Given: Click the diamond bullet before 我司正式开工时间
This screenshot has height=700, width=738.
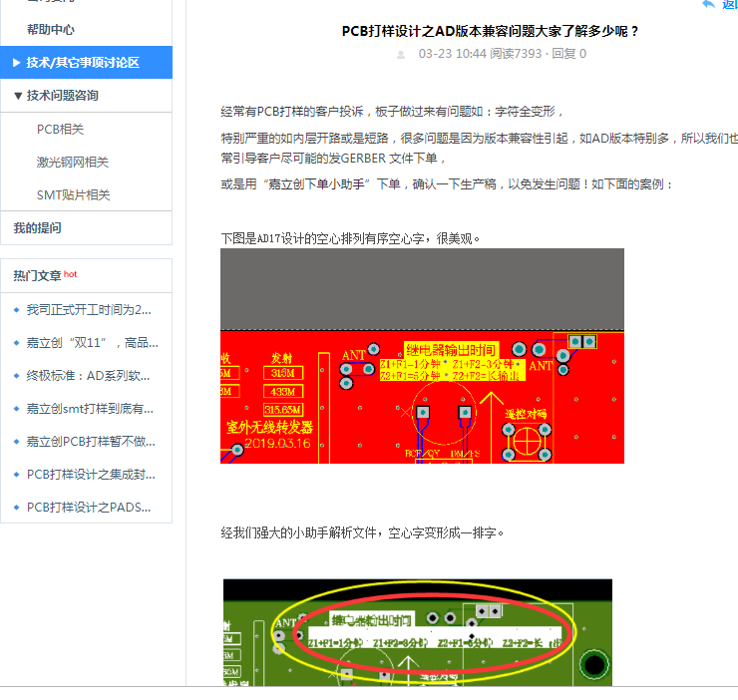Looking at the screenshot, I should (16, 310).
